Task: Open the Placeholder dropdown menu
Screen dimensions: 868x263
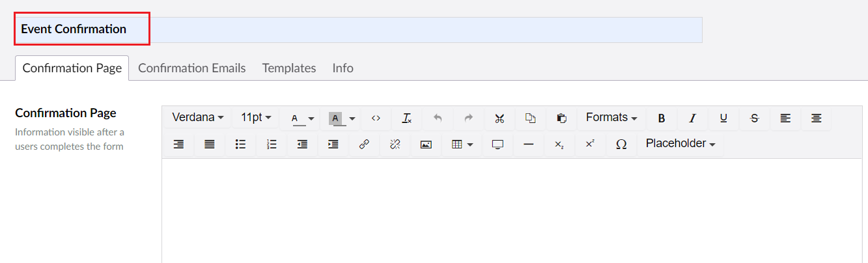Action: pos(680,144)
